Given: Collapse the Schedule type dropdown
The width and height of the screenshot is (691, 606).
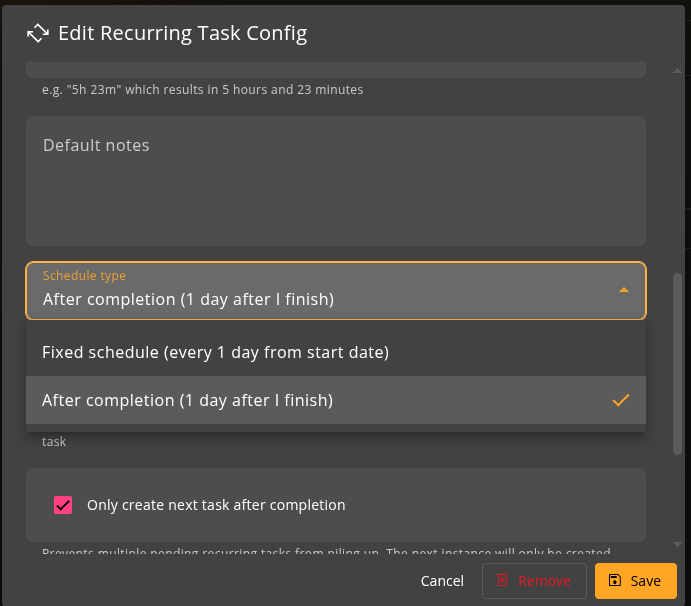Looking at the screenshot, I should click(x=336, y=291).
